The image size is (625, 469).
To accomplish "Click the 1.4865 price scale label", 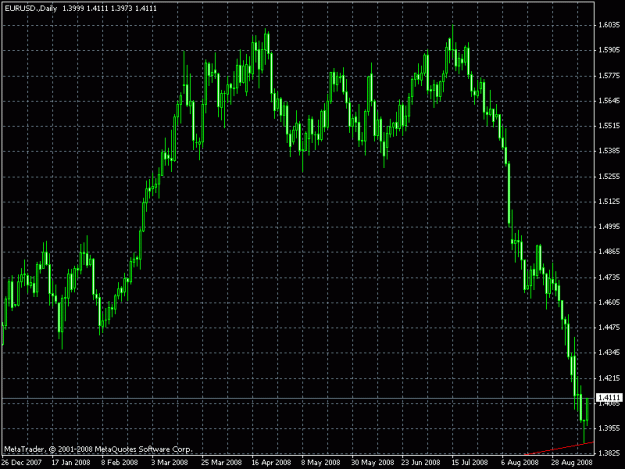I will pos(609,252).
